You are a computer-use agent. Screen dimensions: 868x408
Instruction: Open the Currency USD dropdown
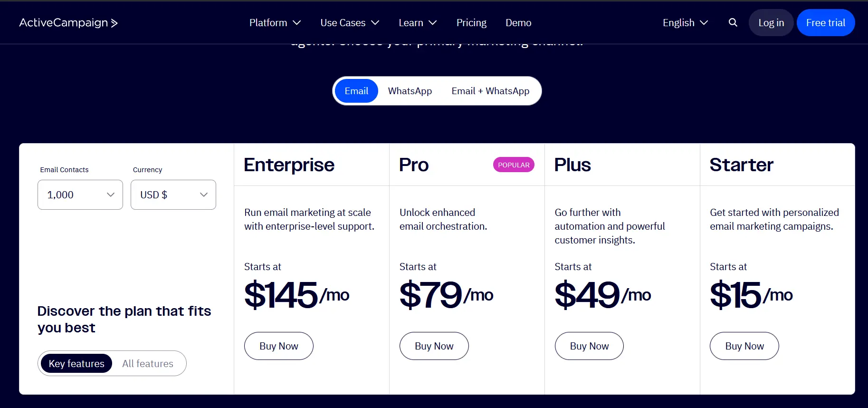point(173,194)
